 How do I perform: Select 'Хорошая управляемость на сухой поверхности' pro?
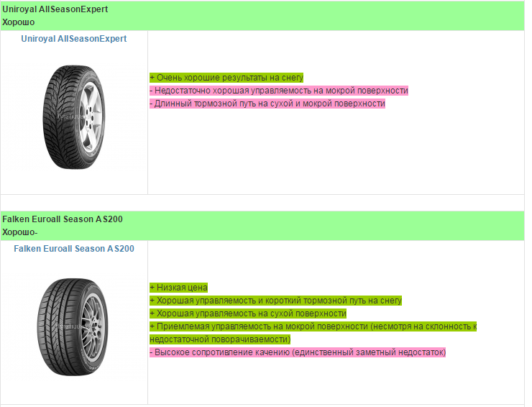tap(248, 314)
